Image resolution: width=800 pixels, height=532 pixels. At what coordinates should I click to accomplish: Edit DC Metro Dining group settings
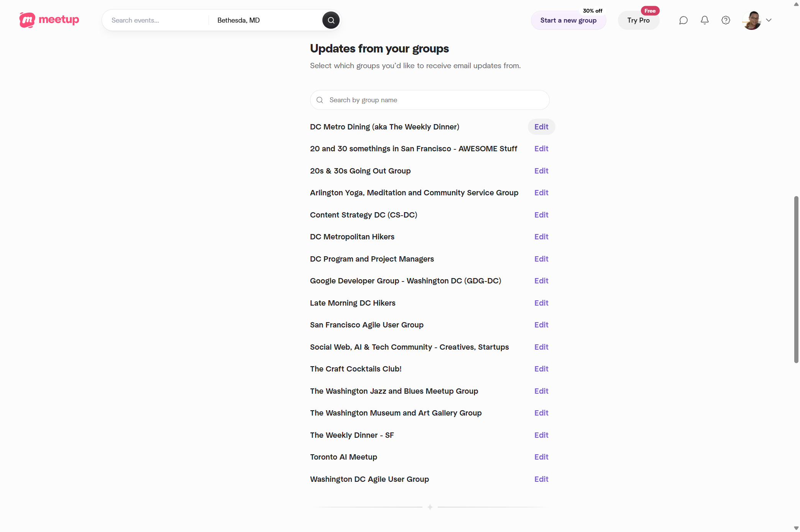[541, 127]
